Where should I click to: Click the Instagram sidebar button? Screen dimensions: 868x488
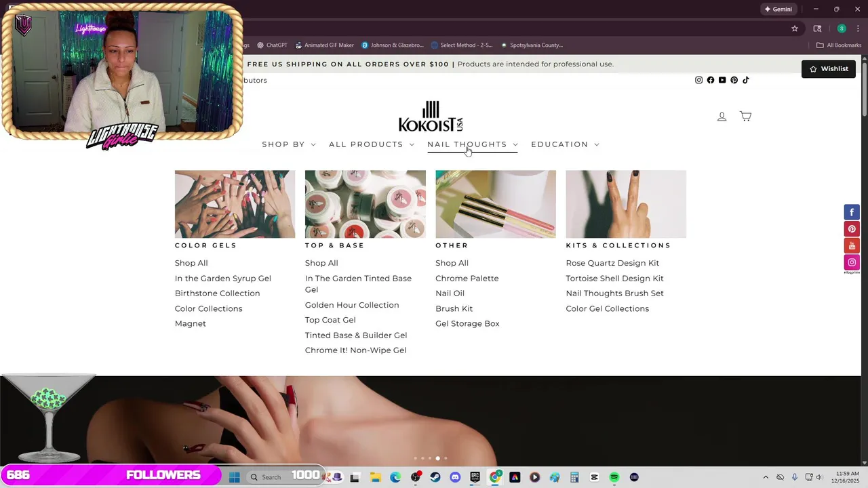pyautogui.click(x=852, y=262)
